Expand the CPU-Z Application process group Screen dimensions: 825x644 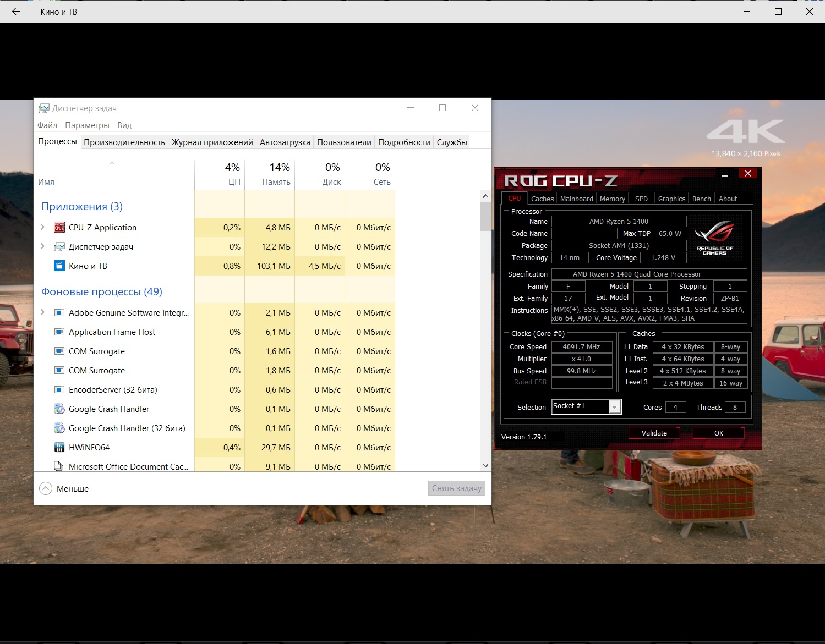coord(43,227)
